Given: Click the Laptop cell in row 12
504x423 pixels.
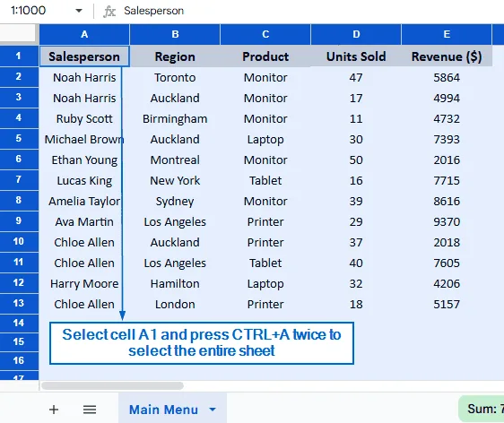Looking at the screenshot, I should pyautogui.click(x=265, y=283).
